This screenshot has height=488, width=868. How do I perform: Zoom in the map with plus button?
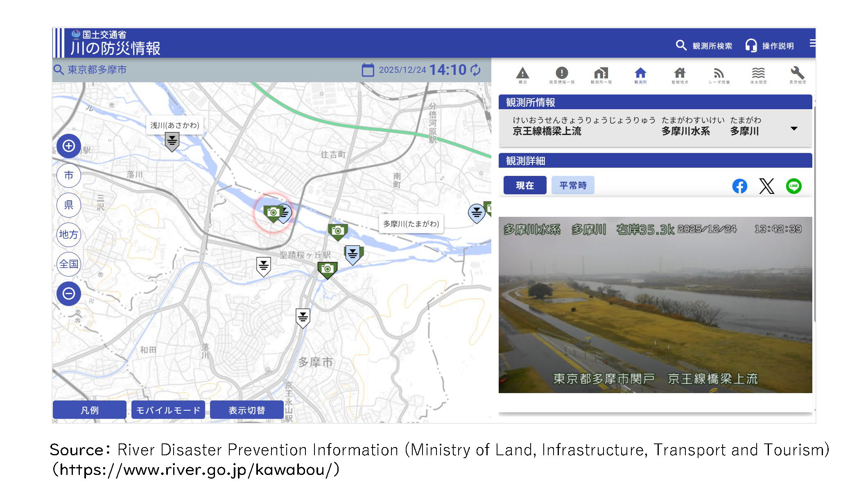click(x=69, y=146)
